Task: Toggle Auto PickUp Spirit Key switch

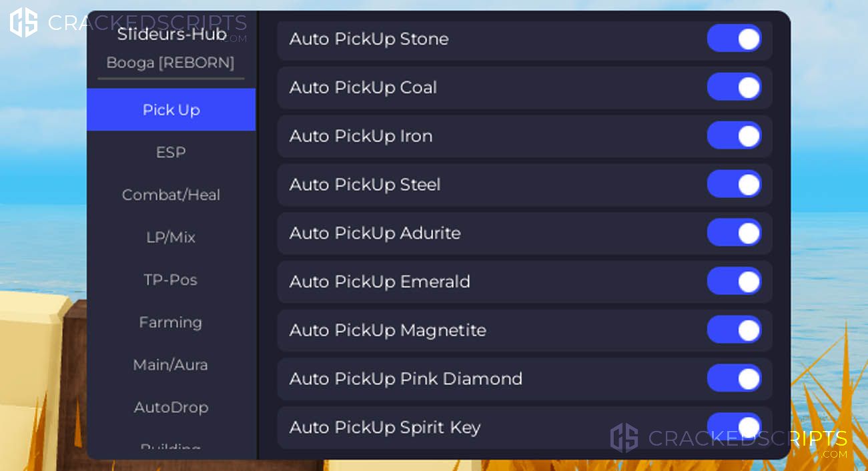Action: click(x=735, y=427)
